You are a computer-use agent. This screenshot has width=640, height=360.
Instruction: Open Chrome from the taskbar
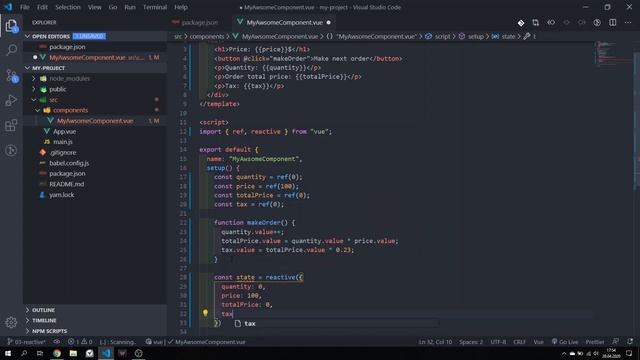[x=57, y=353]
